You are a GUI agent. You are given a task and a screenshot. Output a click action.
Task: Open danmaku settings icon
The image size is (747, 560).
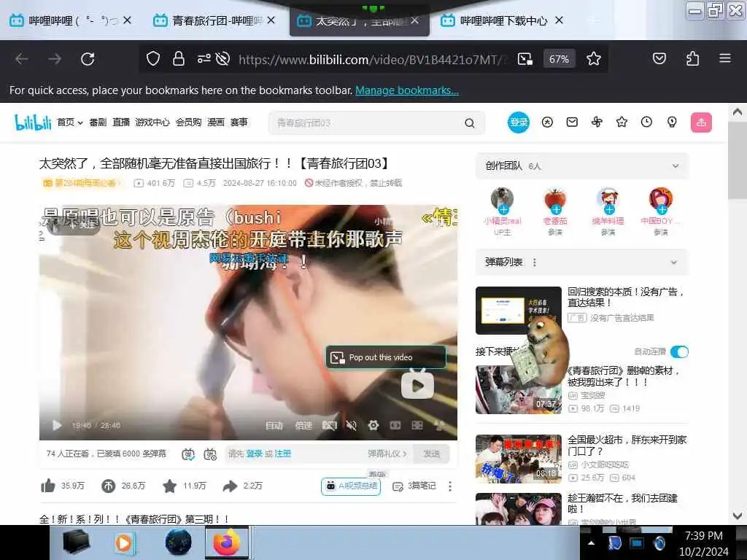click(x=210, y=454)
